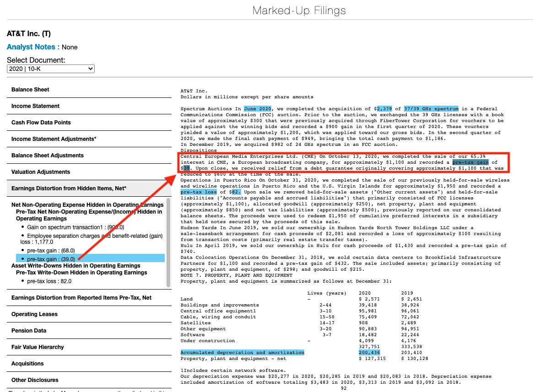This screenshot has width=533, height=392.
Task: Click highlighted '39' amount in filing
Action: click(x=187, y=168)
